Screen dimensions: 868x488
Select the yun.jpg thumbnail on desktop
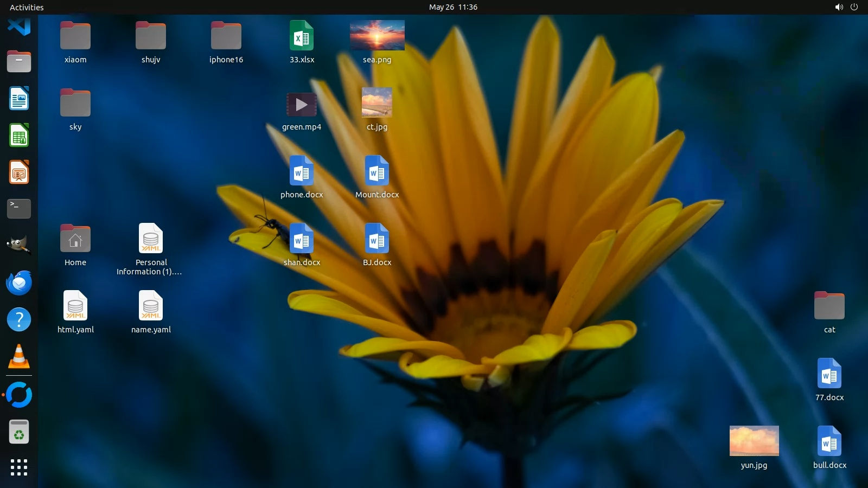tap(754, 441)
